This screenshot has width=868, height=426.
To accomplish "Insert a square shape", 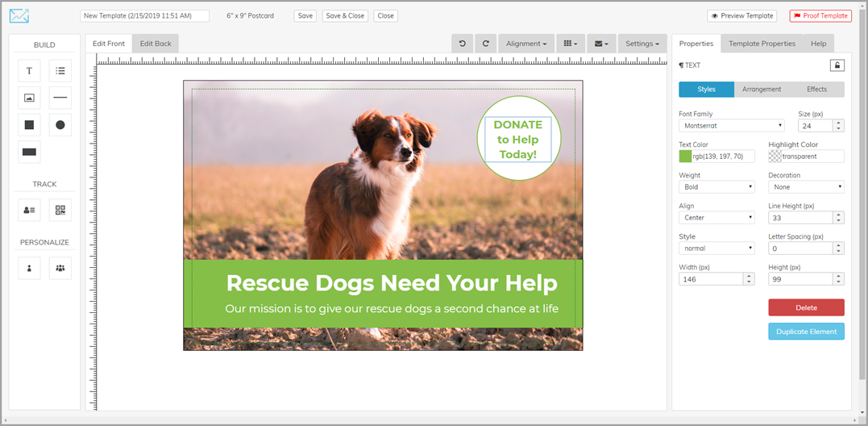I will click(29, 125).
